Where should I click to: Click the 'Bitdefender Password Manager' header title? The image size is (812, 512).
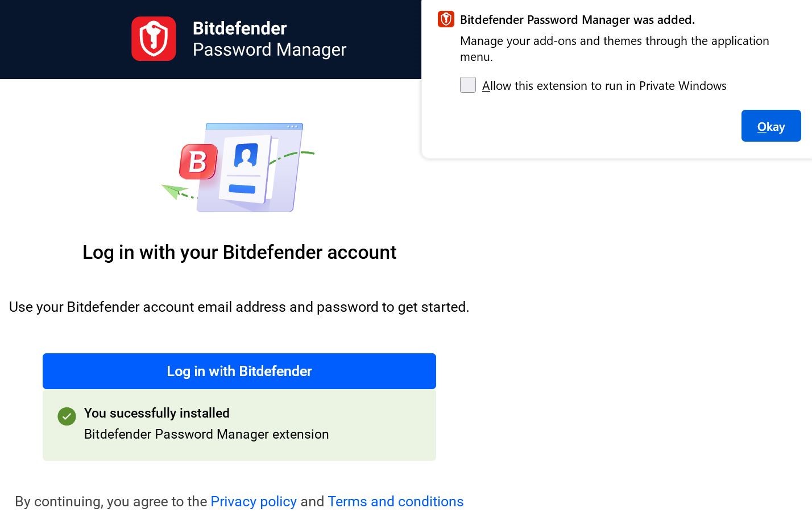tap(269, 39)
